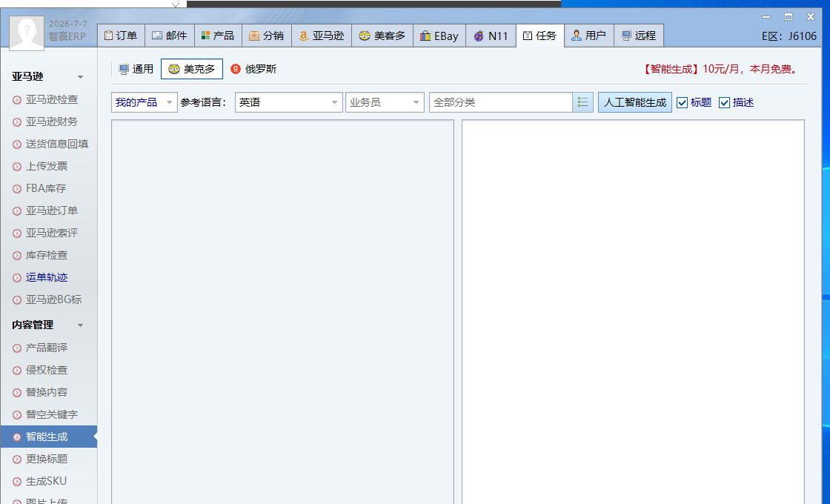Click the 人工智能生成 button

pos(634,102)
